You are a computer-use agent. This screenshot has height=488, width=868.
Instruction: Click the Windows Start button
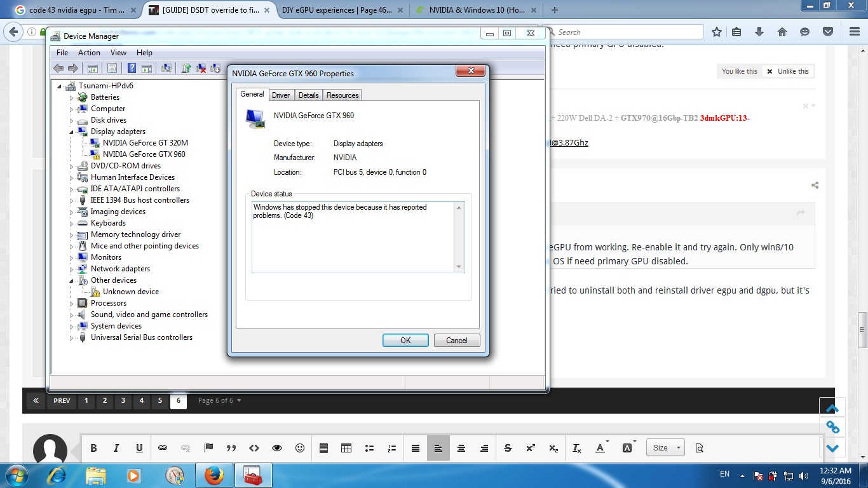click(x=17, y=475)
